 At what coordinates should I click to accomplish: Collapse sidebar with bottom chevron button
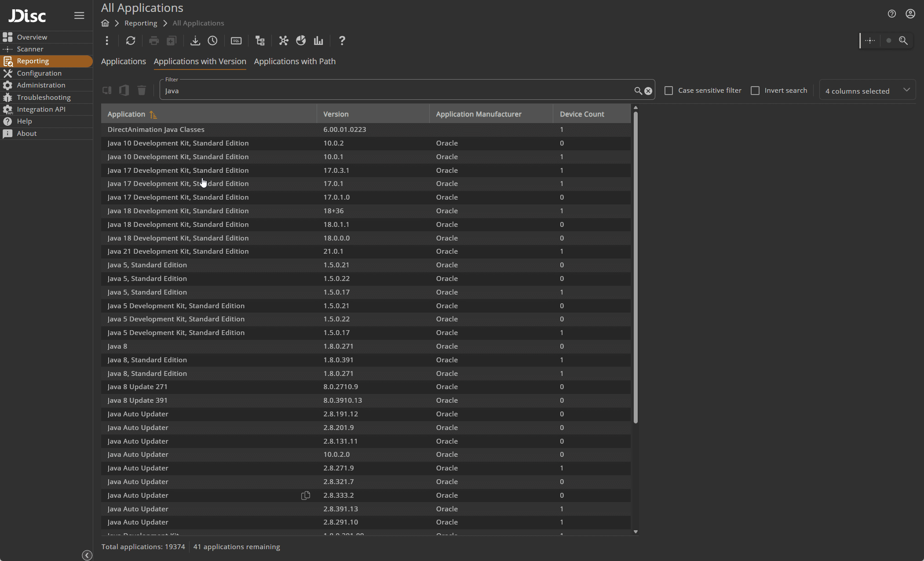[87, 555]
